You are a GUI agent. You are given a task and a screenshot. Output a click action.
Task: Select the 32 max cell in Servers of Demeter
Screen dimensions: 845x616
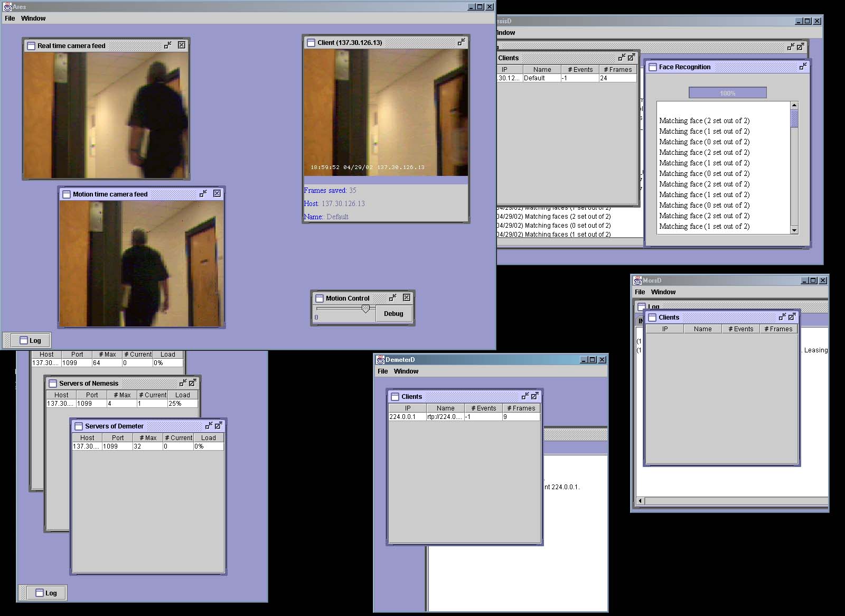pyautogui.click(x=148, y=446)
